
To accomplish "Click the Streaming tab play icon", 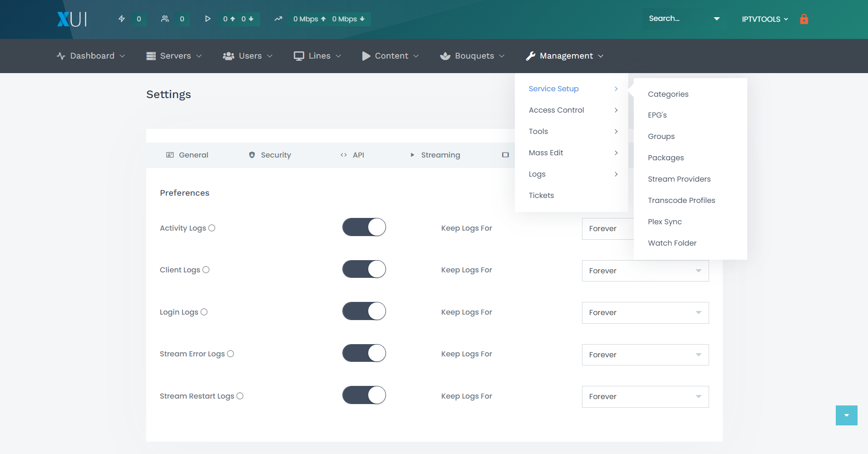I will pyautogui.click(x=413, y=155).
